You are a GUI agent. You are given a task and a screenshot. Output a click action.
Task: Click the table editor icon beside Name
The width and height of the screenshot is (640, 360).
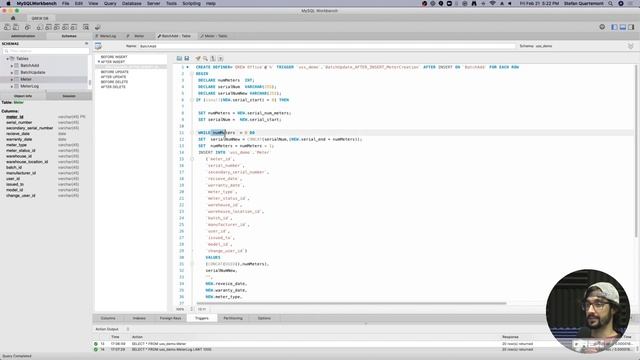pyautogui.click(x=98, y=46)
